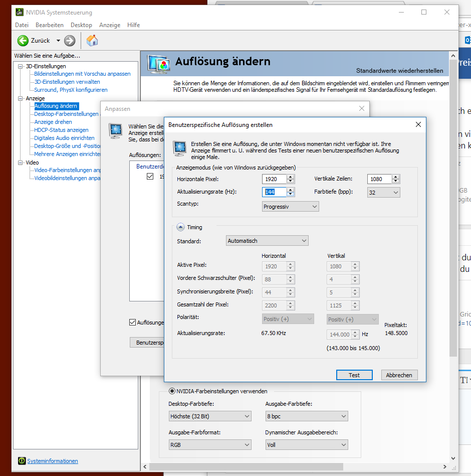Image resolution: width=471 pixels, height=476 pixels.
Task: Open Surround, PhysX konfigurieren
Action: click(71, 90)
